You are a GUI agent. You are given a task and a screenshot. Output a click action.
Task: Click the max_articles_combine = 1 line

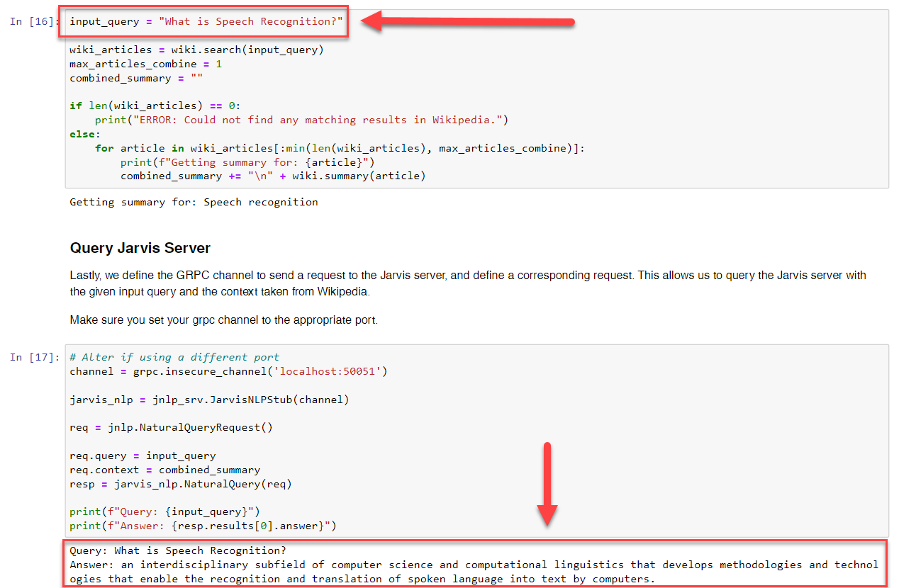(x=146, y=64)
